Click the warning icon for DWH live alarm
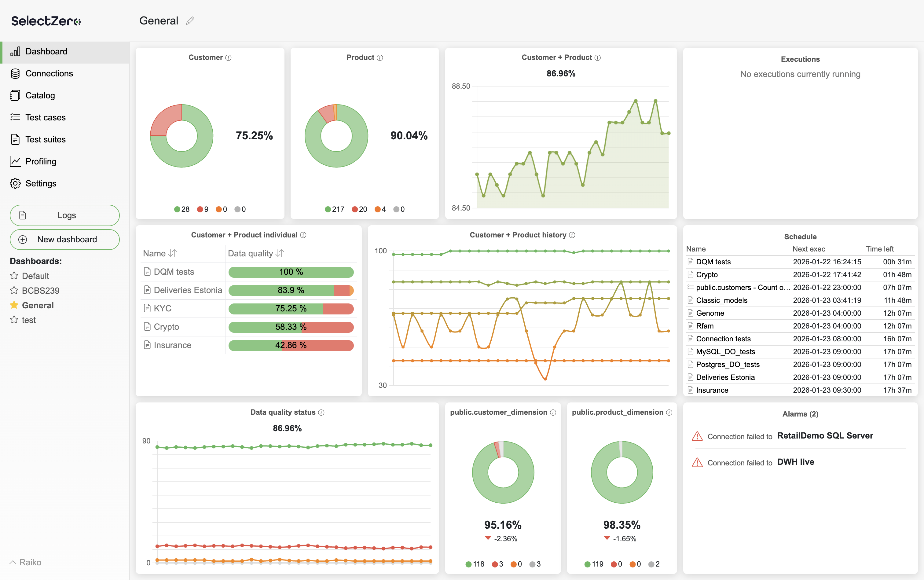This screenshot has height=580, width=924. pos(697,463)
